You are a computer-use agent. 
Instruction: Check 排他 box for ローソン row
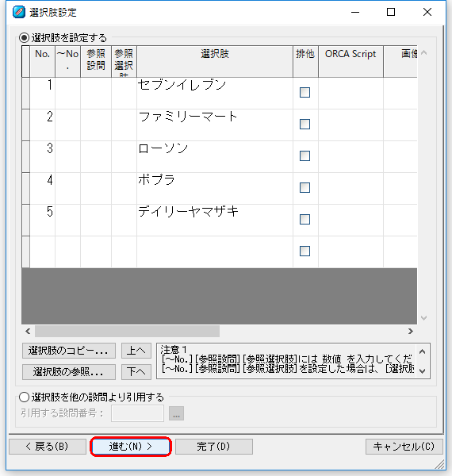305,155
